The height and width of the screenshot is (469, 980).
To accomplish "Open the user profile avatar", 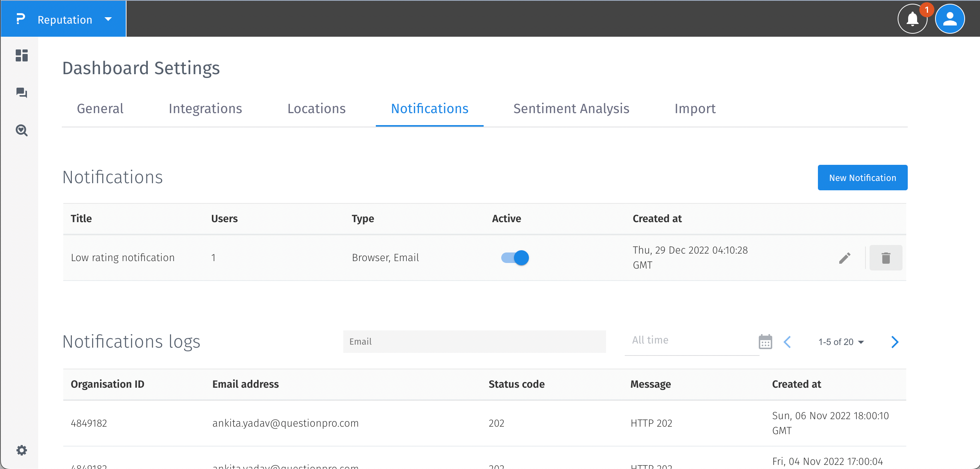I will [x=950, y=19].
